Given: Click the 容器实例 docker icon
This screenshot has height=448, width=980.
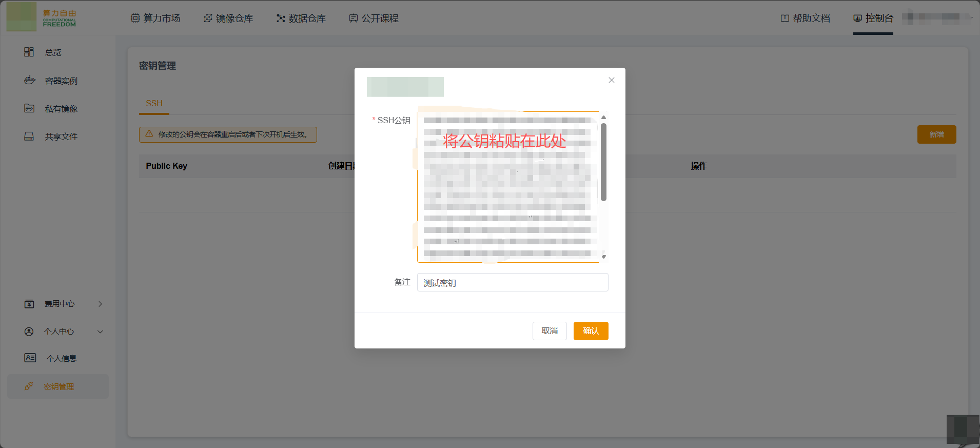Looking at the screenshot, I should coord(30,80).
